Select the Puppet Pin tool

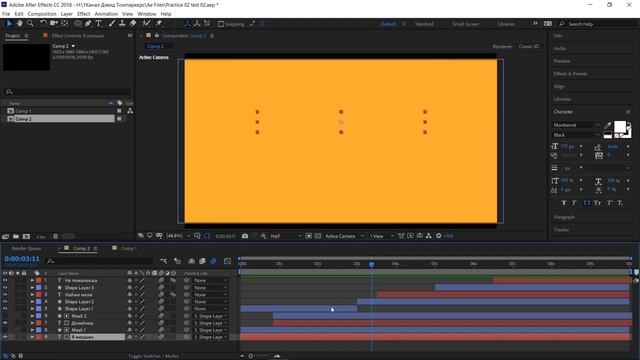(x=159, y=24)
